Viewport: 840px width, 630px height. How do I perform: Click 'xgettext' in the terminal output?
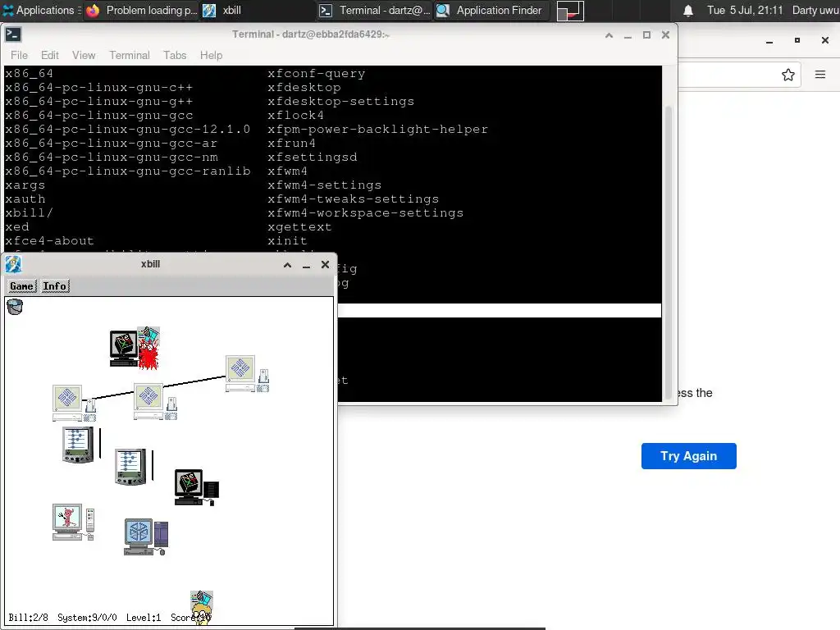coord(299,226)
